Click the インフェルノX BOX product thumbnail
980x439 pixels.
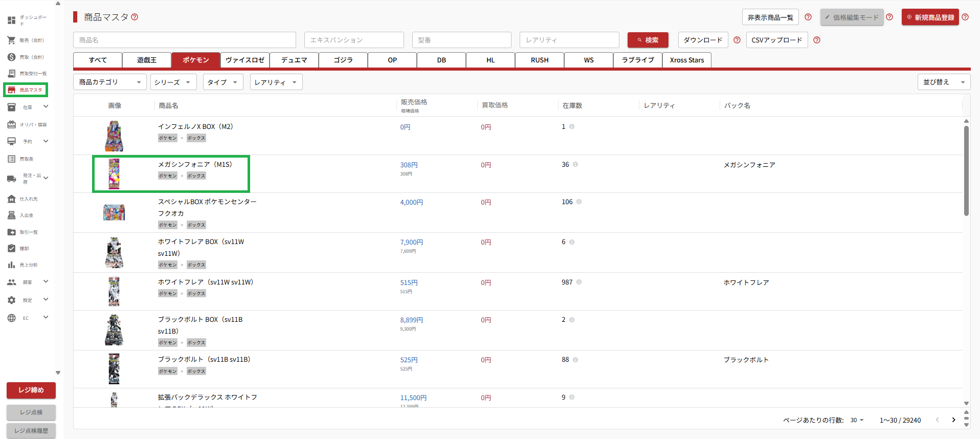pyautogui.click(x=114, y=136)
